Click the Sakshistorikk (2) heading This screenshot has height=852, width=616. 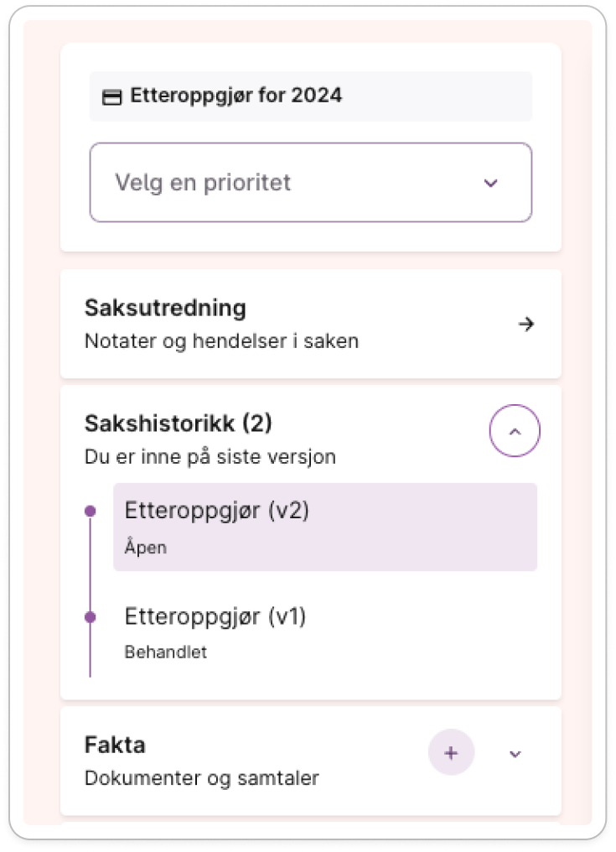pos(179,423)
